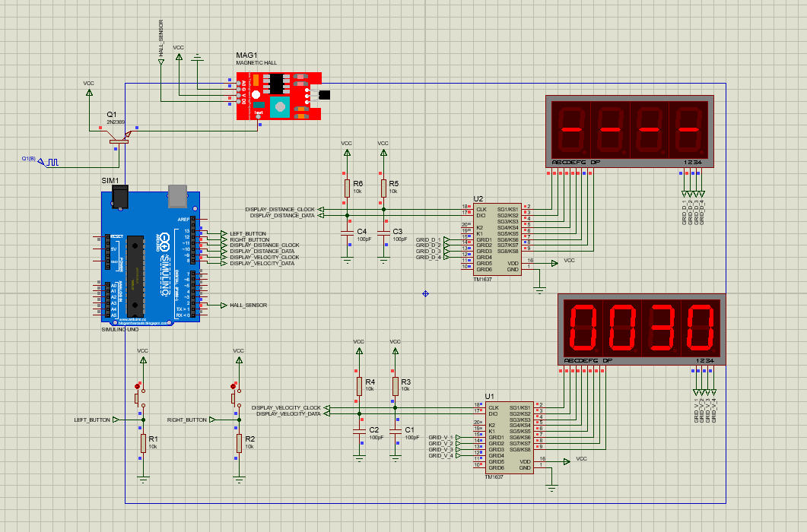807x532 pixels.
Task: Click DISPLAY_DISTANCE_CLOCK label near U2
Action: point(280,210)
